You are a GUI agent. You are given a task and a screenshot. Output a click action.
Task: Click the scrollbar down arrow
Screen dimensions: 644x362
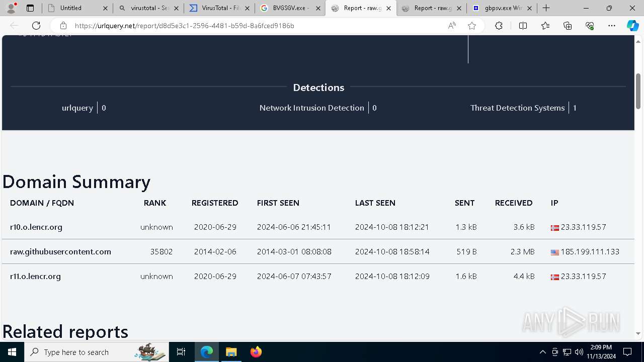point(638,333)
